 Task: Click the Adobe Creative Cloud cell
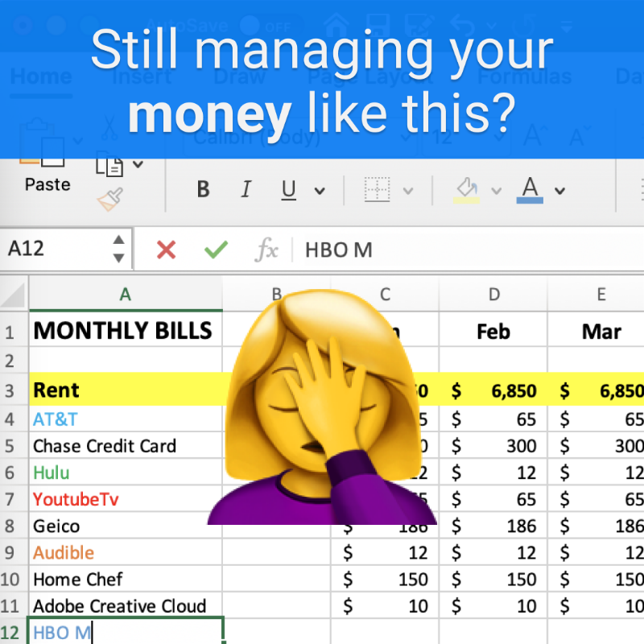(126, 606)
